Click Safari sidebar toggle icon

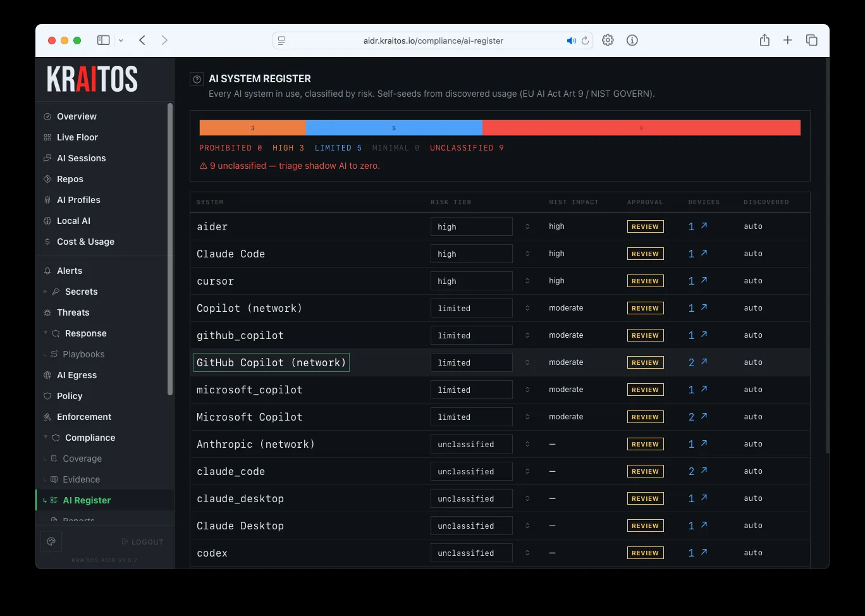(x=103, y=40)
